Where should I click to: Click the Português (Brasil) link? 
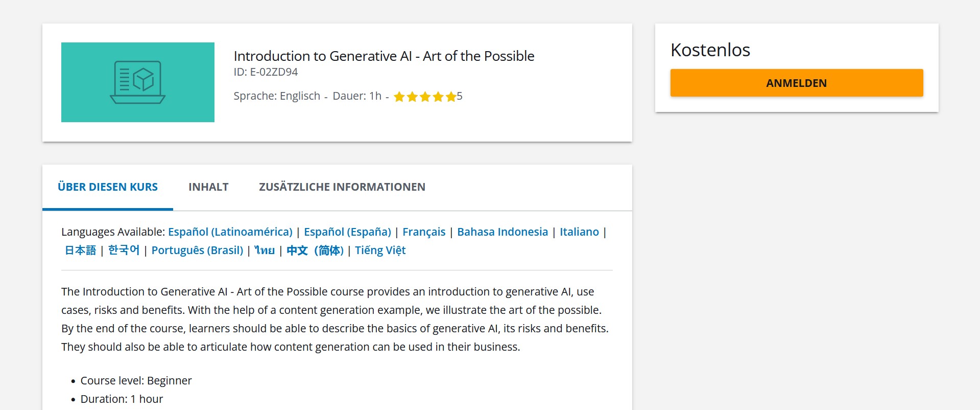click(x=198, y=250)
